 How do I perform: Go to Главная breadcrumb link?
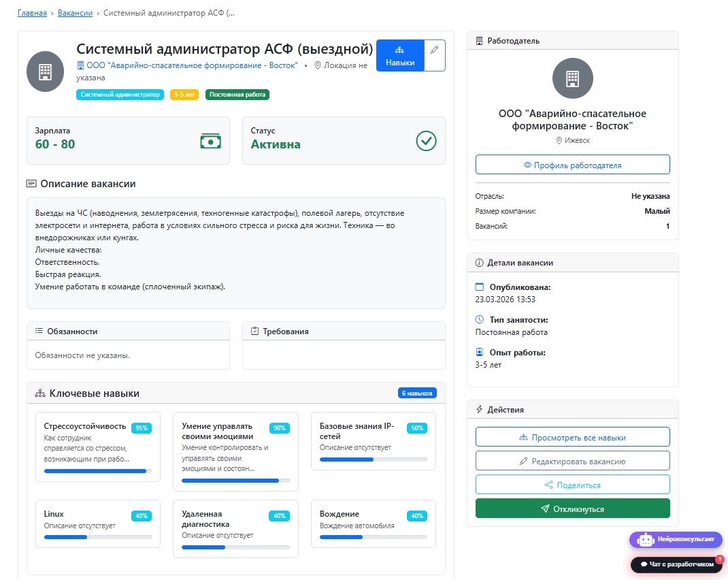tap(32, 13)
